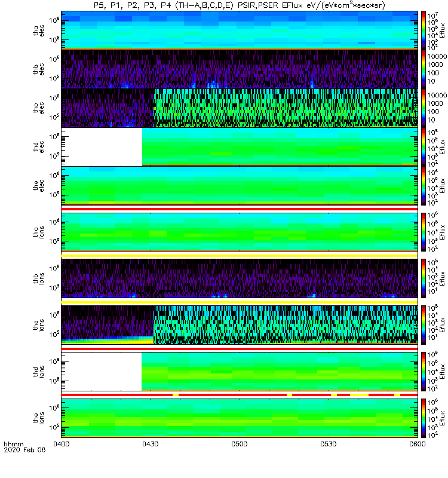Click inside the 'the ions' spectrogram panel
The height and width of the screenshot is (478, 448).
pyautogui.click(x=240, y=418)
